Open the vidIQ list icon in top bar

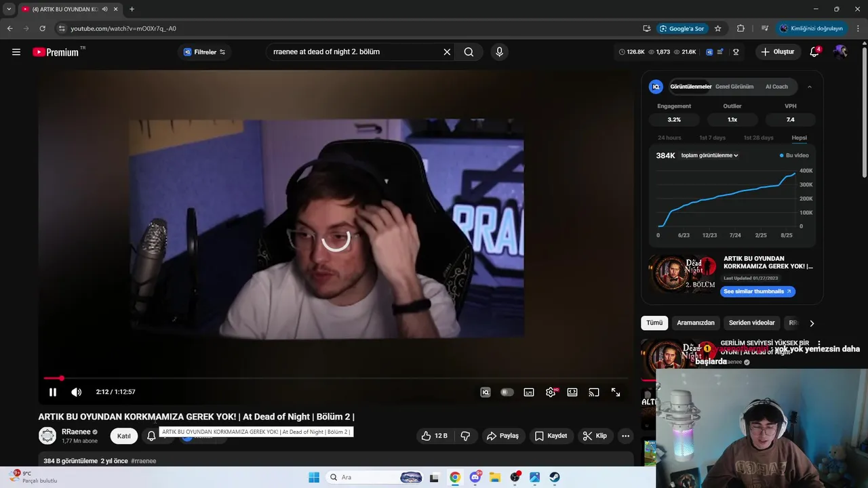[720, 52]
